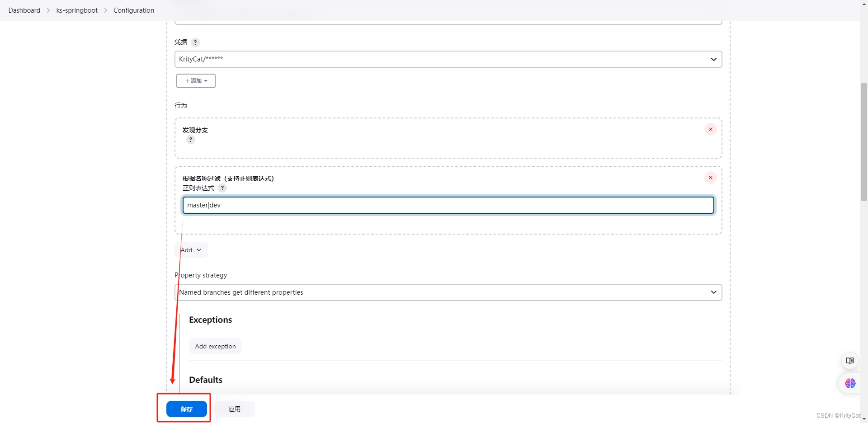Image resolution: width=868 pixels, height=423 pixels.
Task: Click the Defaults heading text
Action: 206,380
